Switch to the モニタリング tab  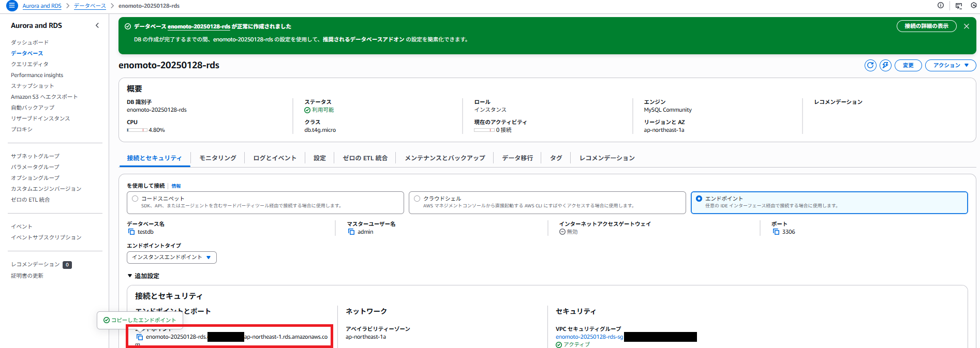218,158
